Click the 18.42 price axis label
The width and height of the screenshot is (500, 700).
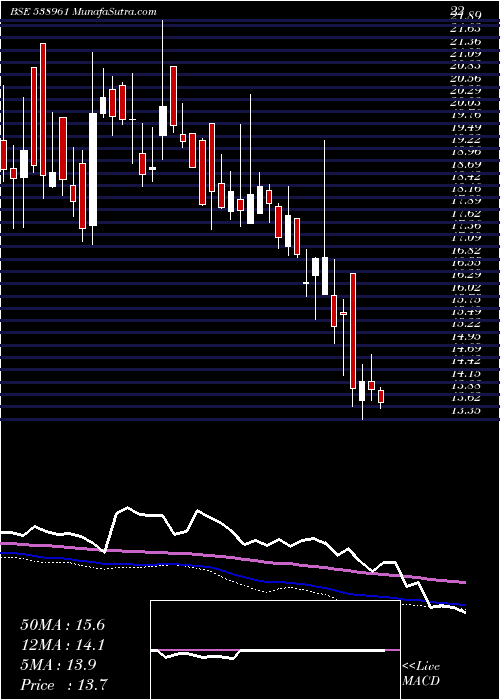[x=466, y=177]
